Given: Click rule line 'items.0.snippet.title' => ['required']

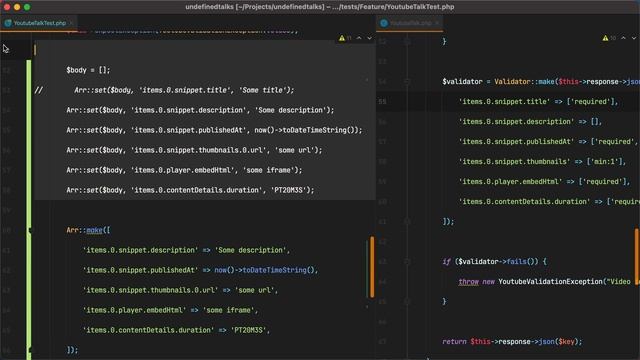Looking at the screenshot, I should (x=539, y=102).
